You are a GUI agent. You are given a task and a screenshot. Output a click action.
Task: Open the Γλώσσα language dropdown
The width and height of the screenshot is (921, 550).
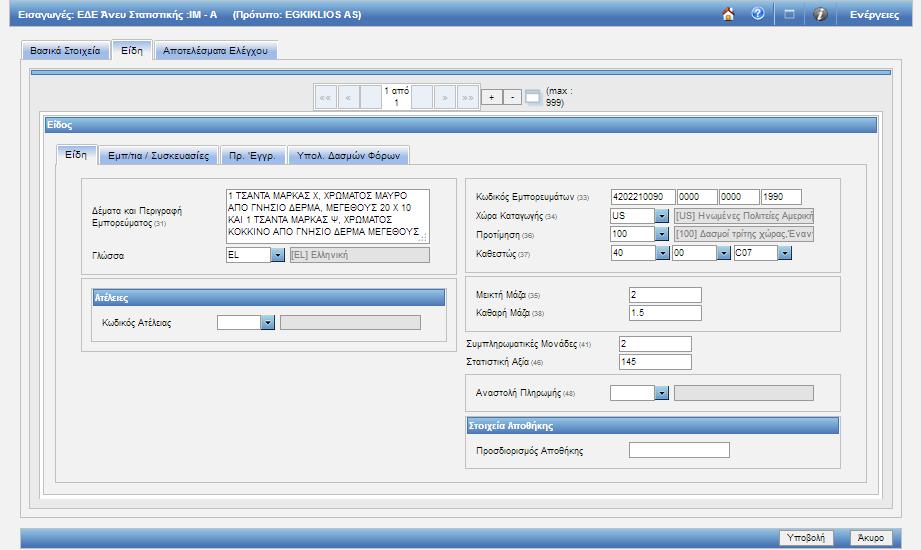point(278,255)
